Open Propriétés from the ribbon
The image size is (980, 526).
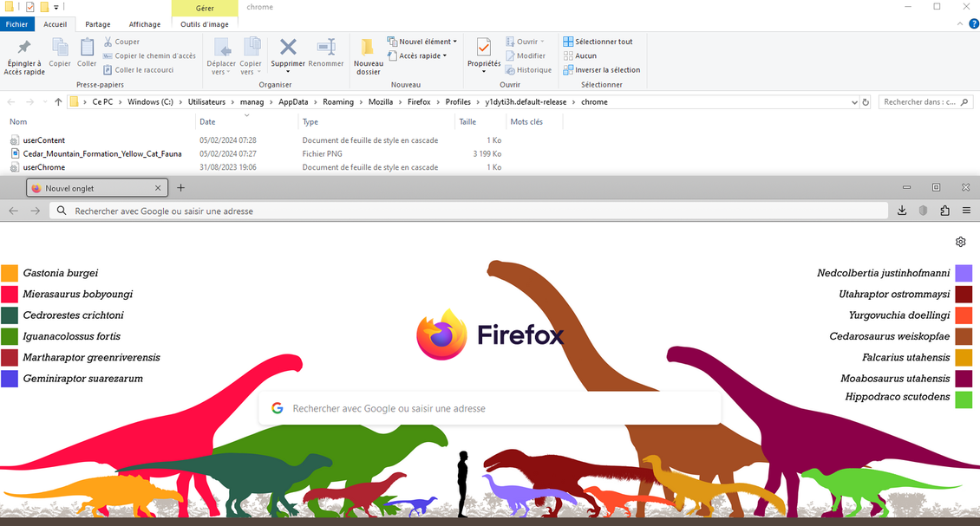click(484, 52)
